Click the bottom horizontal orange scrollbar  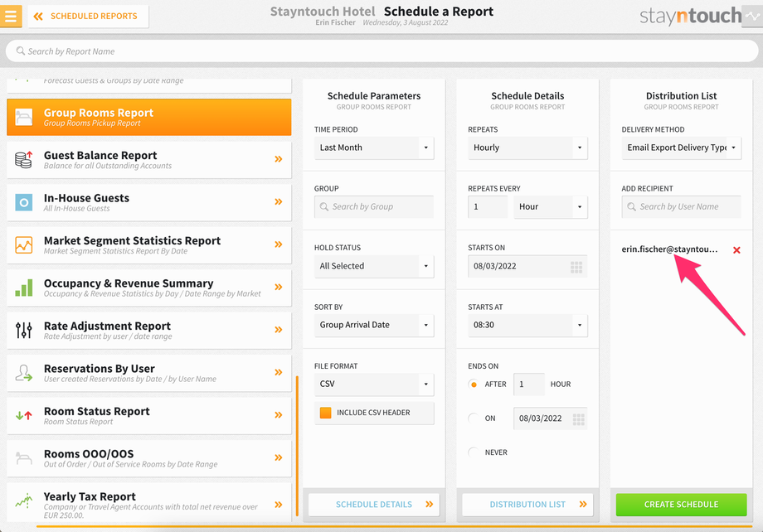(395, 526)
